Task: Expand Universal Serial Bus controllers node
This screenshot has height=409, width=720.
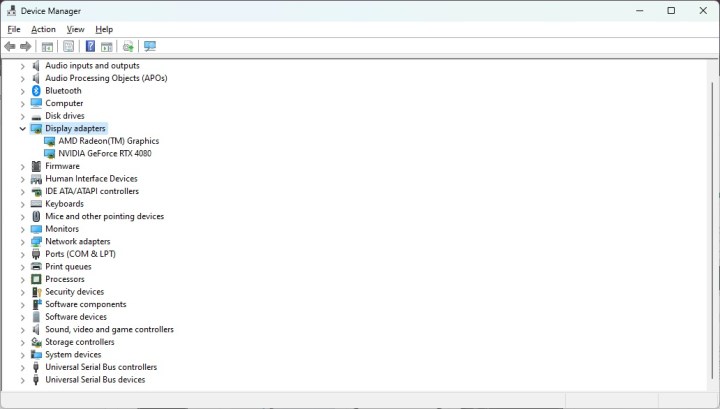Action: click(22, 368)
